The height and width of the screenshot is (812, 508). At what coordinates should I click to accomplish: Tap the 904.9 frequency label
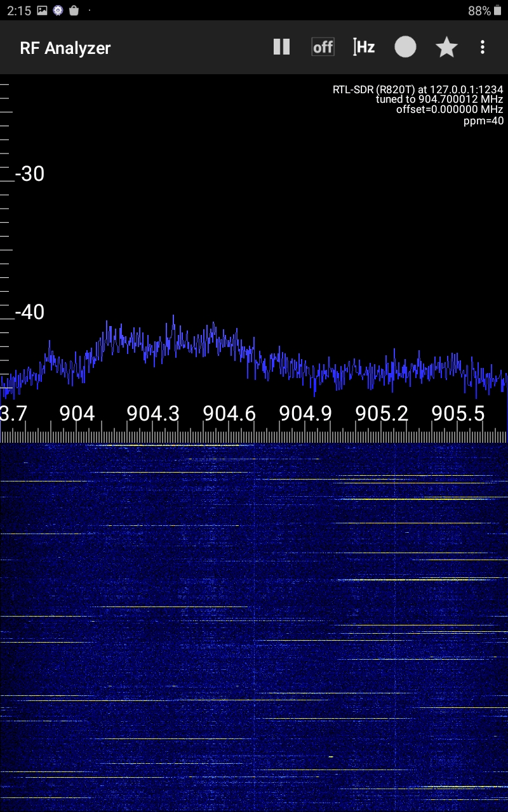pos(305,414)
